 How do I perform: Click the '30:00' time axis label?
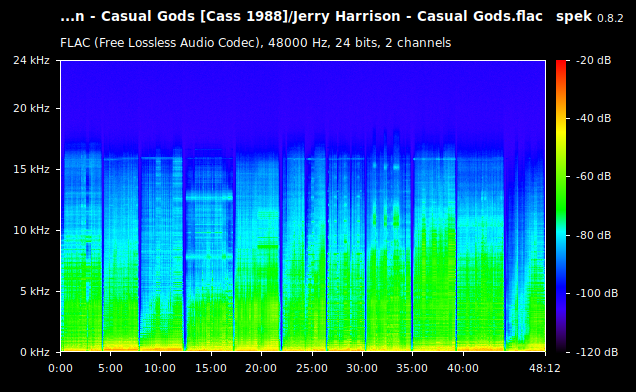click(x=362, y=368)
